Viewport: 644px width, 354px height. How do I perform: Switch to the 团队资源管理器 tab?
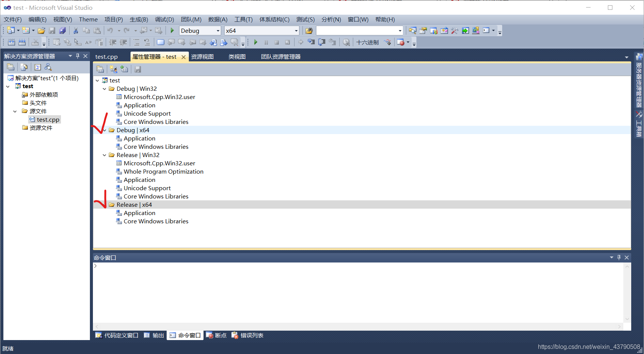coord(281,56)
